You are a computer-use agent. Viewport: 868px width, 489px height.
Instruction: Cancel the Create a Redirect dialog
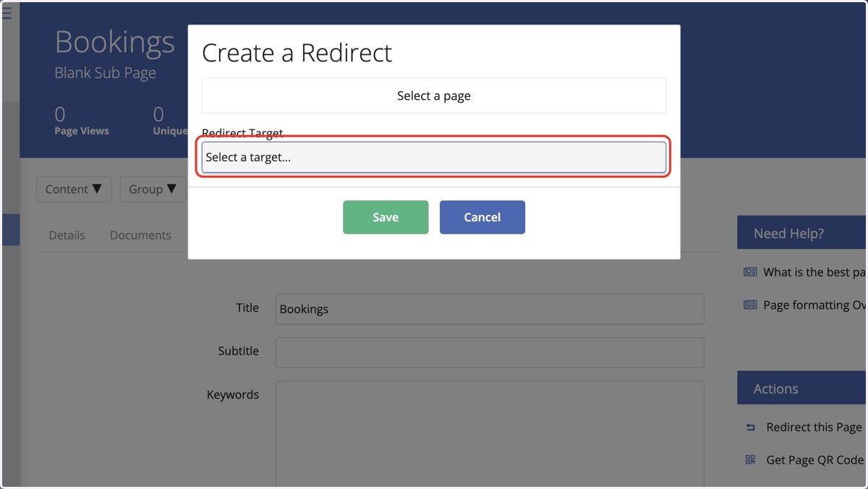click(482, 217)
